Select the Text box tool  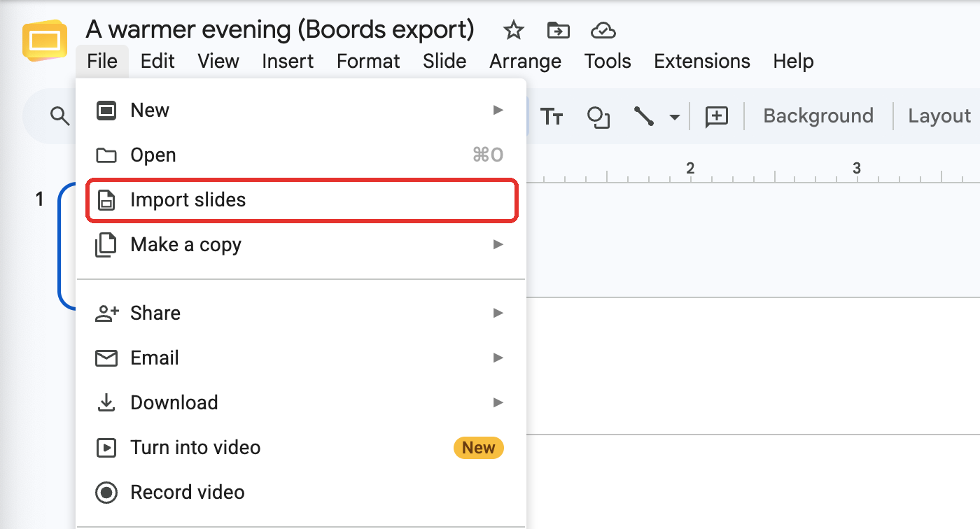coord(552,116)
